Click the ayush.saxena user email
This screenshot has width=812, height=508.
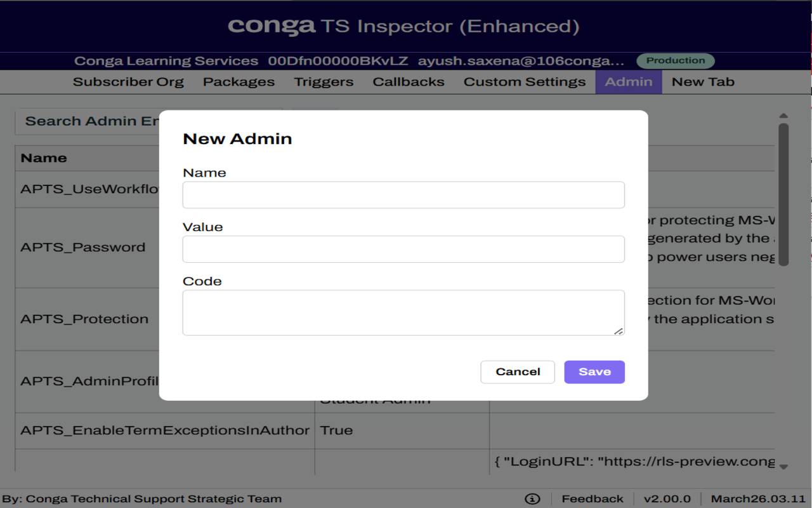click(521, 61)
